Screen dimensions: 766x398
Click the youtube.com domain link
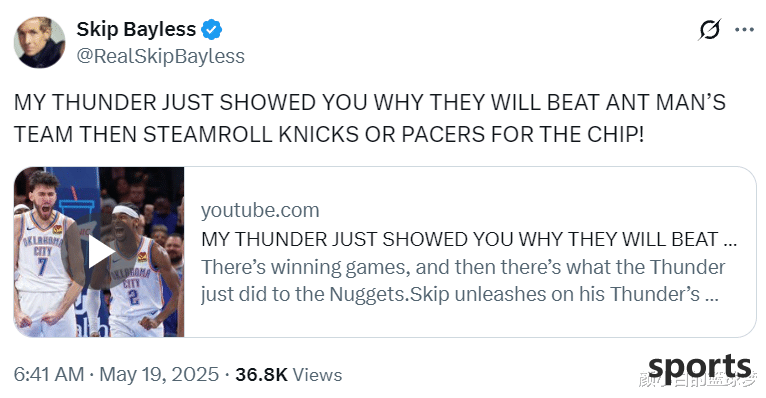[x=260, y=210]
